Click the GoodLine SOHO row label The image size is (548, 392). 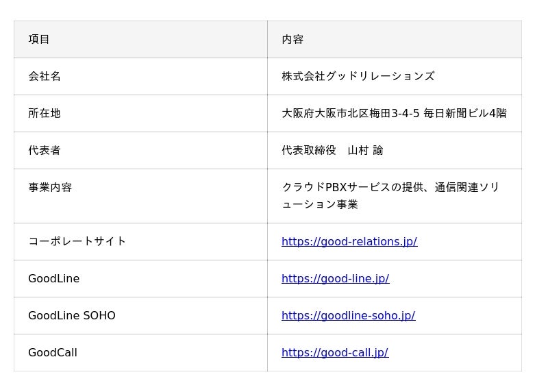pyautogui.click(x=72, y=316)
